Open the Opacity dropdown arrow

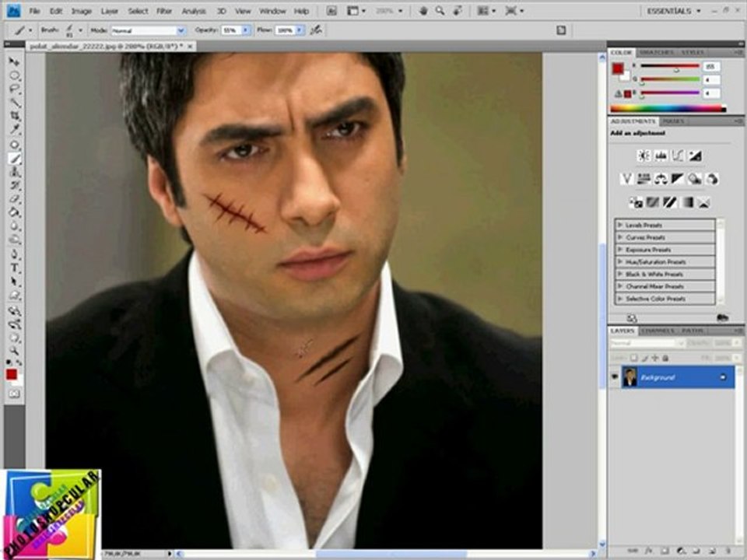point(246,30)
